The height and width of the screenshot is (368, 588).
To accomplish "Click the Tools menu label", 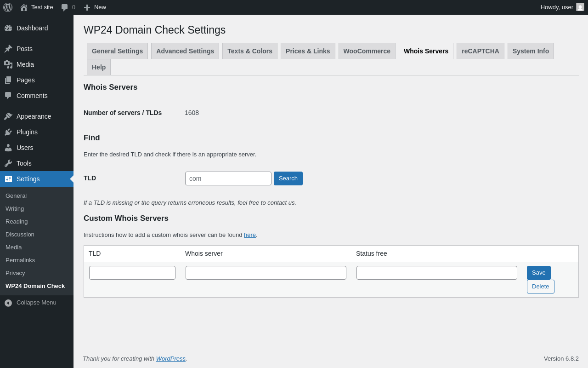I will (x=24, y=163).
